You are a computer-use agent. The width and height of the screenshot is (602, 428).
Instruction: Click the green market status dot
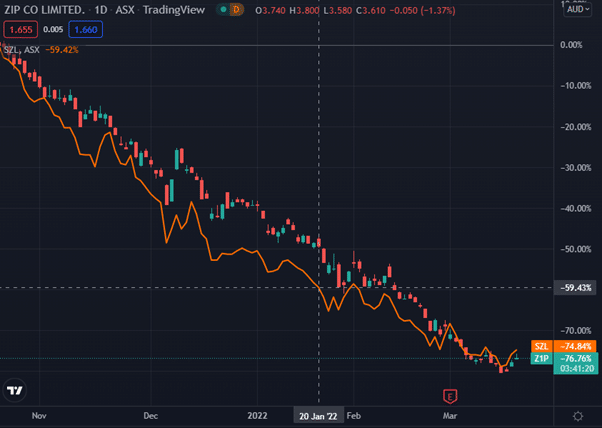point(223,10)
